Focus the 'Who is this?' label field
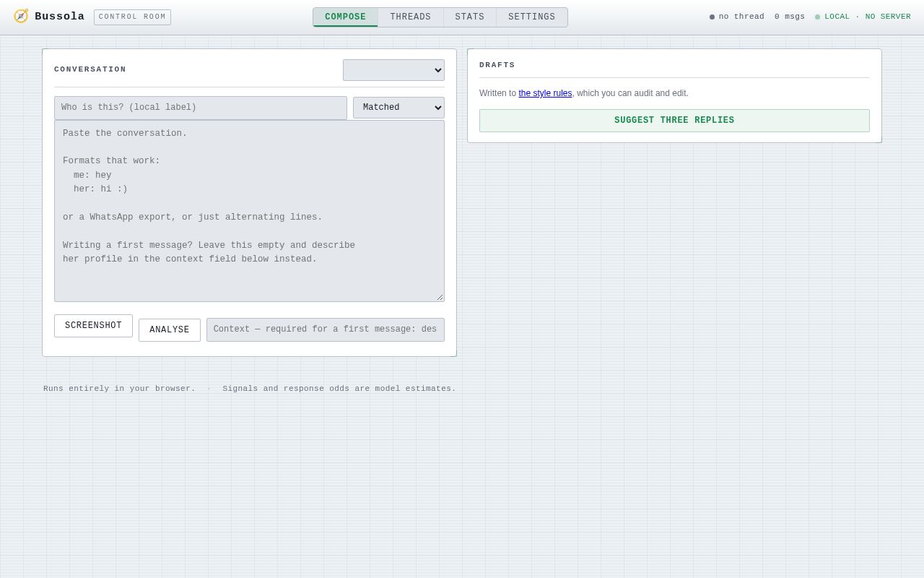924x578 pixels. click(201, 108)
